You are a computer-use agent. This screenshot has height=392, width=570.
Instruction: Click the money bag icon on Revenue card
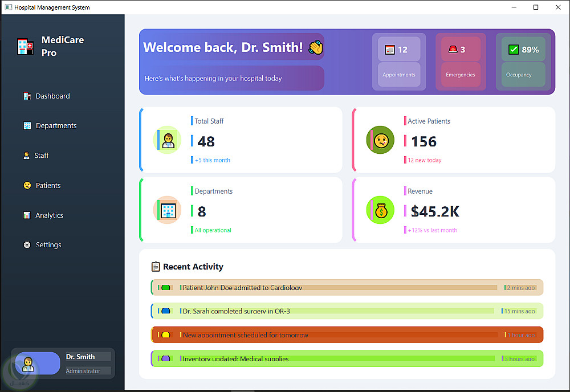coord(381,210)
